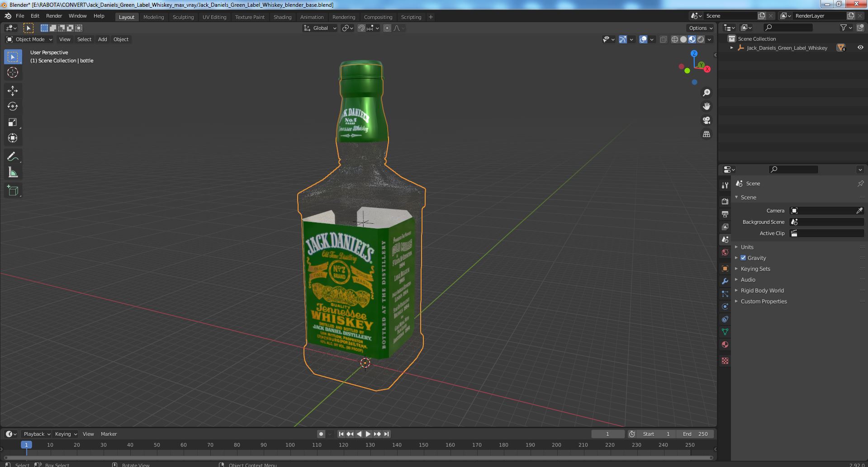Toggle the Gravity checkbox
The height and width of the screenshot is (467, 868).
[x=743, y=258]
